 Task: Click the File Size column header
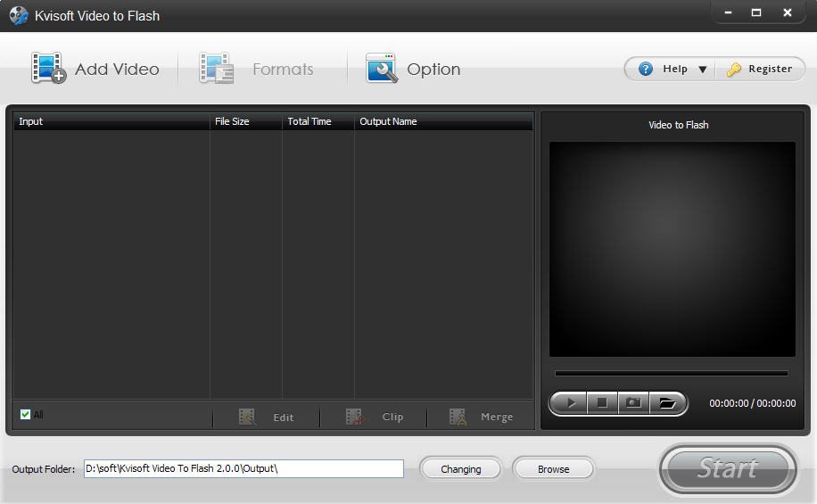246,121
